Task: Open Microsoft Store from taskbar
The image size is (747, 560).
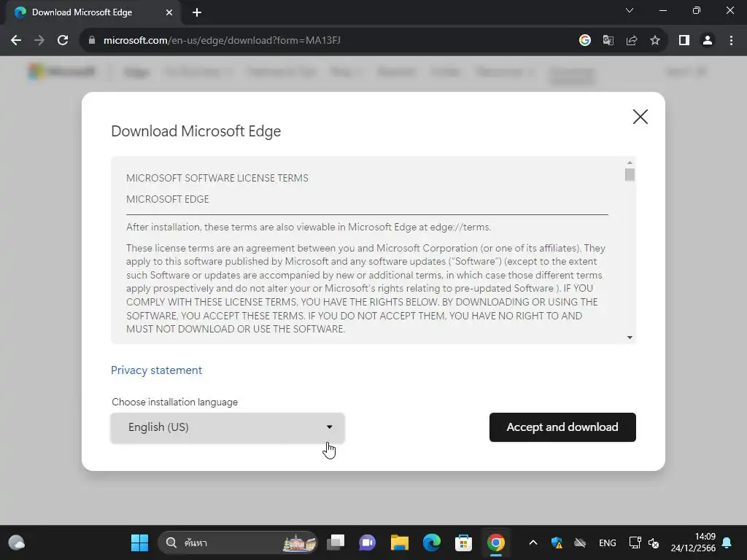Action: point(463,542)
